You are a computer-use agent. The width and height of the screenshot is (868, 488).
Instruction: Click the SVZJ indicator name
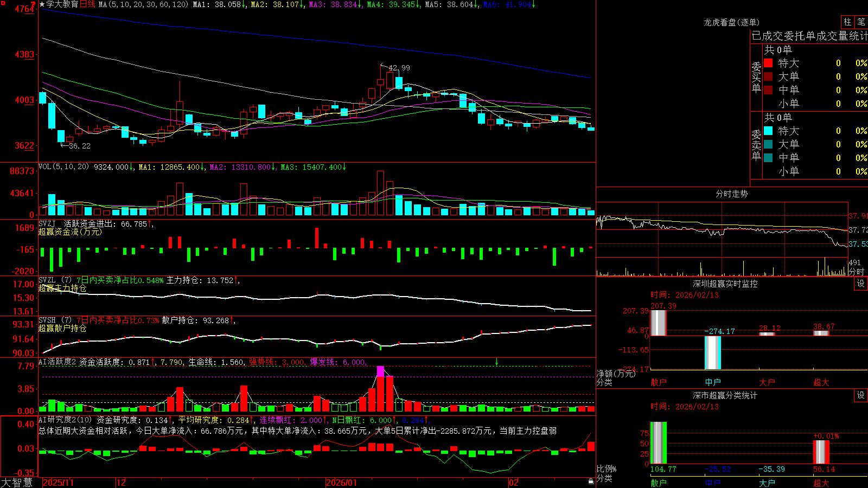coord(47,223)
